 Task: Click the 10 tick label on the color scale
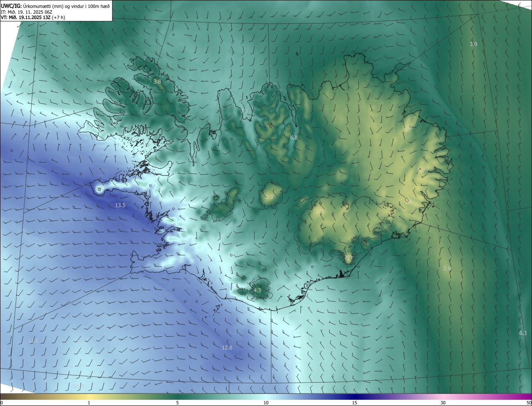266,403
